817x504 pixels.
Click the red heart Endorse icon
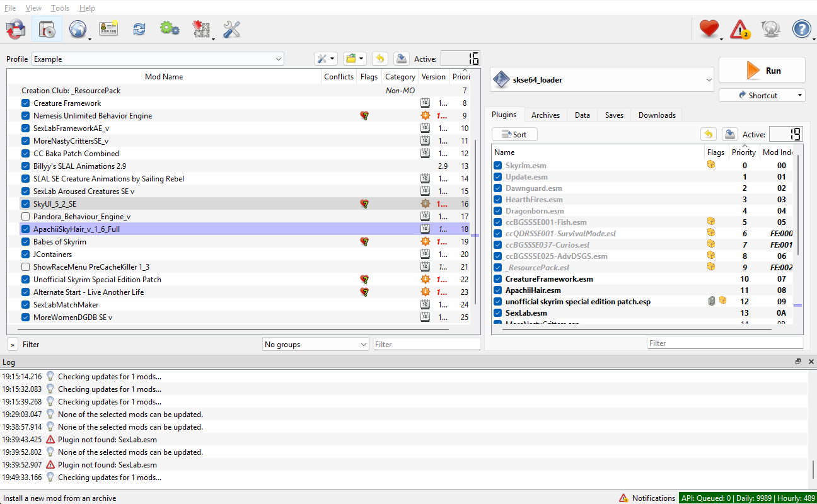pos(709,29)
